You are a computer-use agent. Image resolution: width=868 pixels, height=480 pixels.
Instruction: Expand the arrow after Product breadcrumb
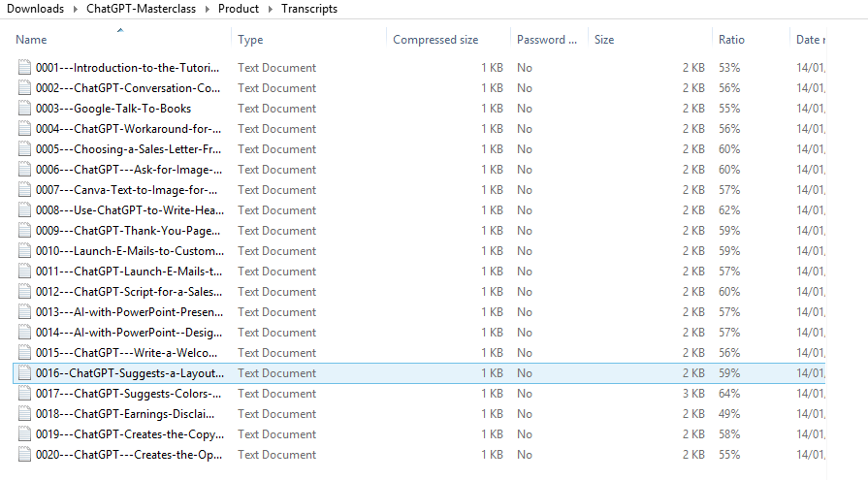pos(271,10)
